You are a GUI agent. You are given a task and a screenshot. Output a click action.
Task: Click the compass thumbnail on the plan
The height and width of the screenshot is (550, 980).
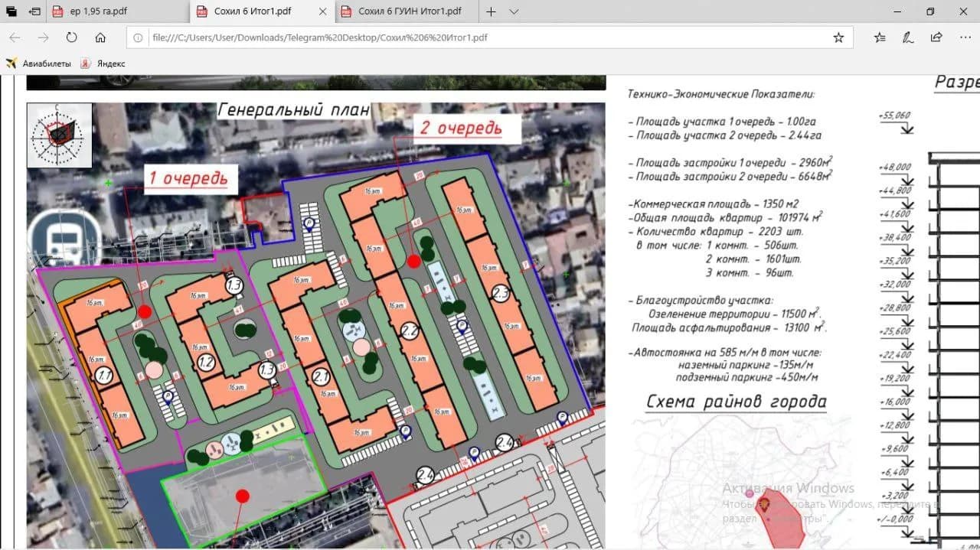click(x=60, y=135)
